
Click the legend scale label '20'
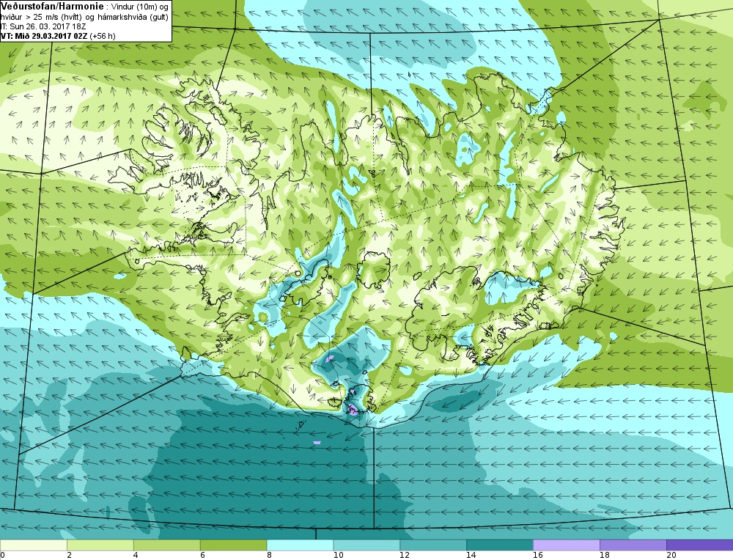coord(671,556)
